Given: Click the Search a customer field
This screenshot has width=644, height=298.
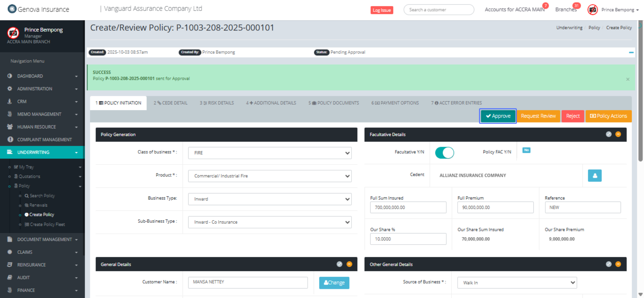Looking at the screenshot, I should pos(439,10).
